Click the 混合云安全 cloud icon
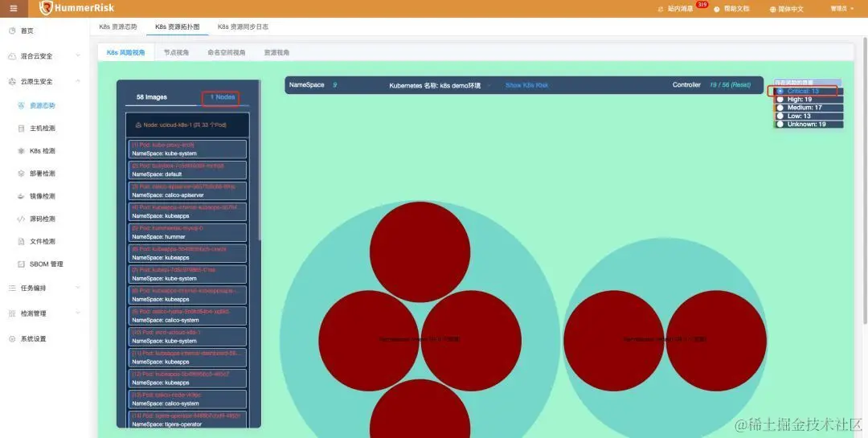 pyautogui.click(x=12, y=56)
